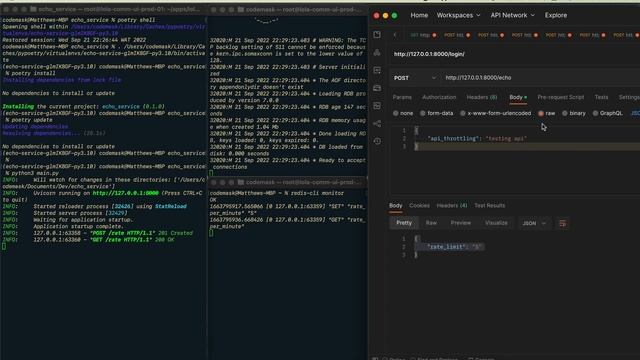Open the APIs sidebar icon in Postman
The image size is (640, 360).
(377, 53)
